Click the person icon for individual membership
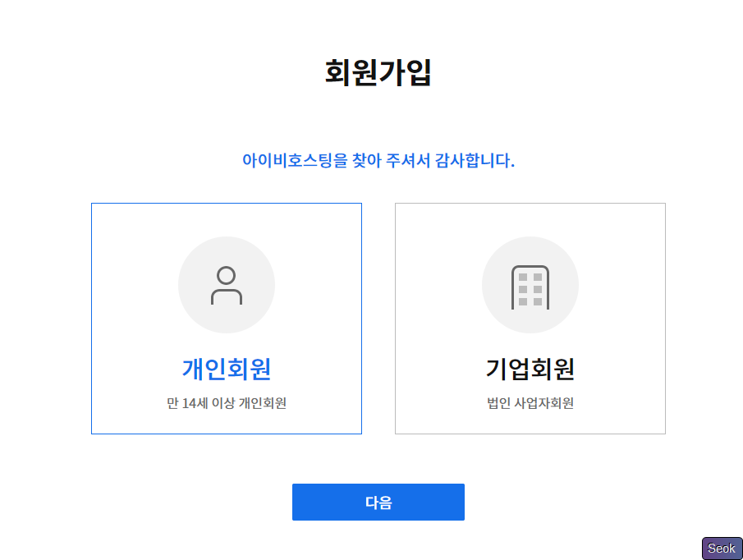This screenshot has width=743, height=560. [x=227, y=285]
